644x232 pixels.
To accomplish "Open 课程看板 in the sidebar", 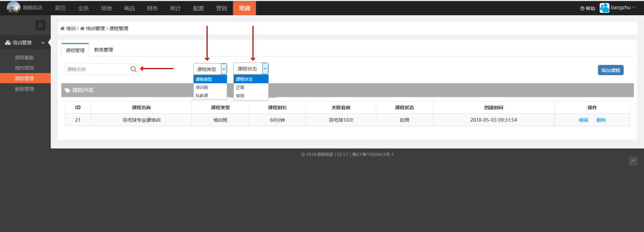I will tap(25, 58).
